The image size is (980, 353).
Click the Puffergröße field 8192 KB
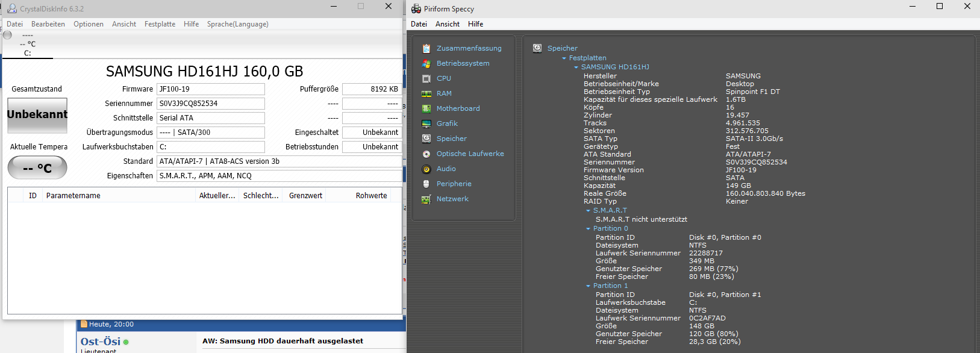pyautogui.click(x=372, y=89)
